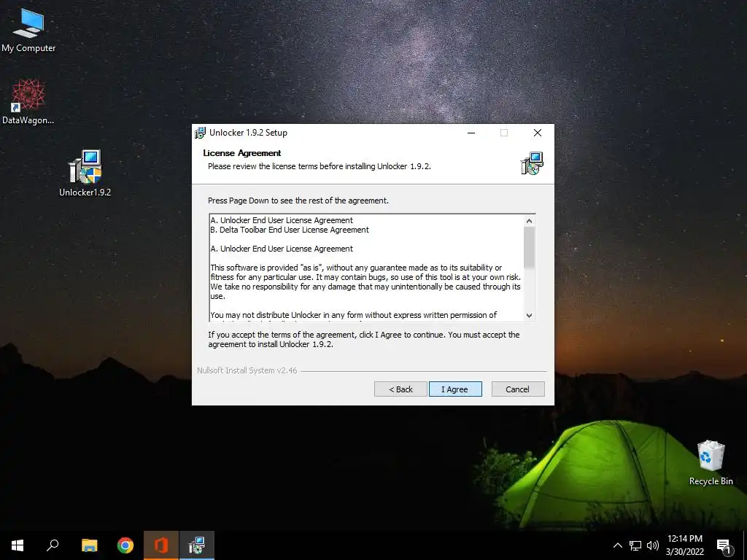Image resolution: width=747 pixels, height=560 pixels.
Task: Click 'B. Delta Toolbar End User License Agreement' line
Action: (x=290, y=230)
